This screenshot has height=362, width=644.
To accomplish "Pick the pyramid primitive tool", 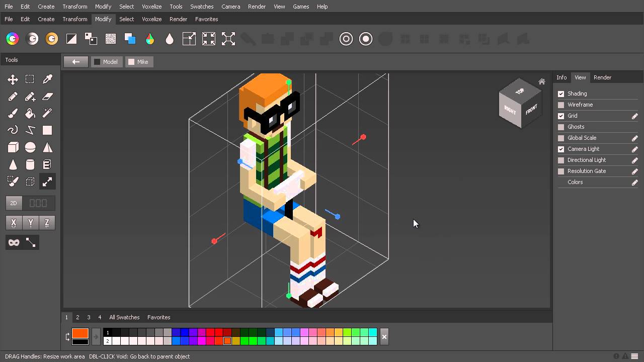I will (47, 147).
